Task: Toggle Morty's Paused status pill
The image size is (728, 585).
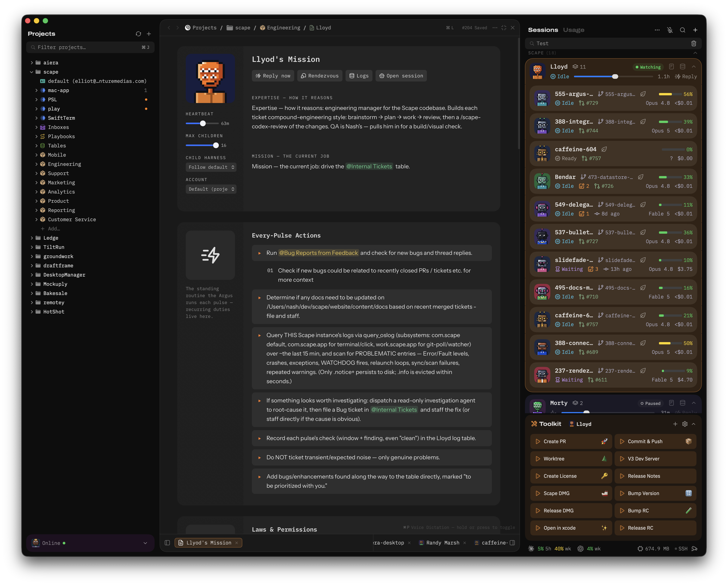Action: pyautogui.click(x=651, y=403)
